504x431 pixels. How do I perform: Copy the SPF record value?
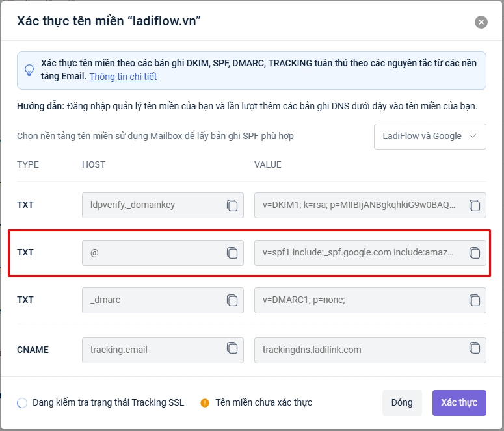click(x=475, y=253)
